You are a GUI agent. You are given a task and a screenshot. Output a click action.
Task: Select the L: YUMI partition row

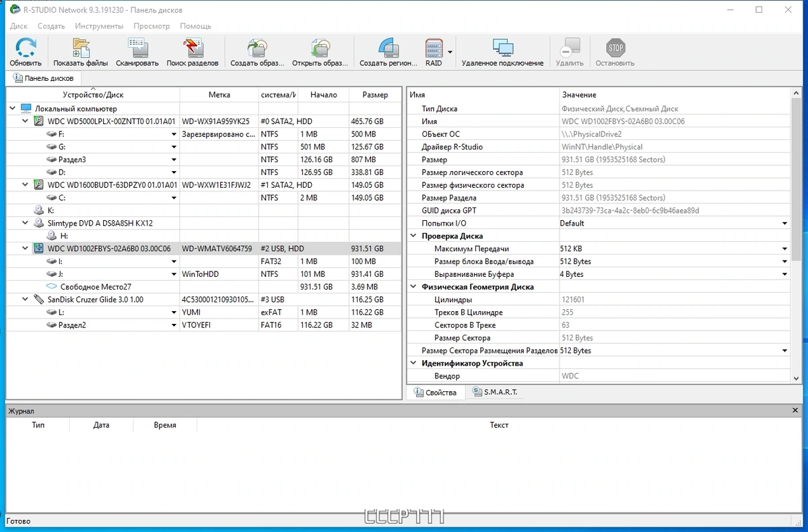[204, 312]
